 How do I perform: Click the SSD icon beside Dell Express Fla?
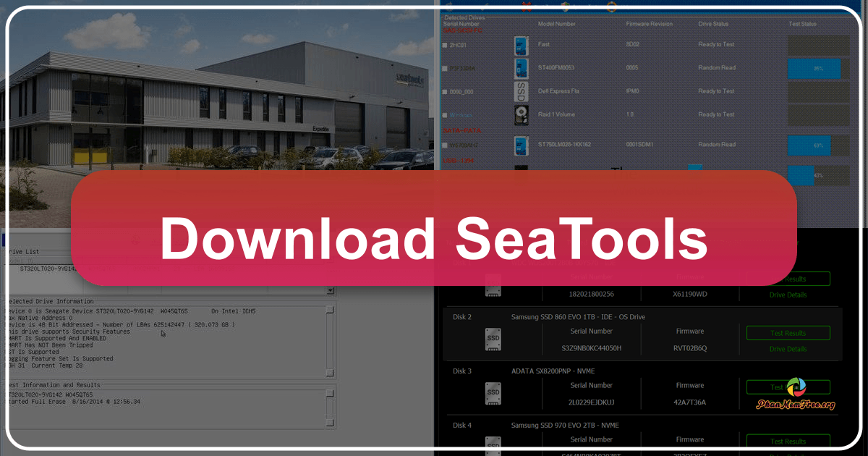pyautogui.click(x=519, y=91)
